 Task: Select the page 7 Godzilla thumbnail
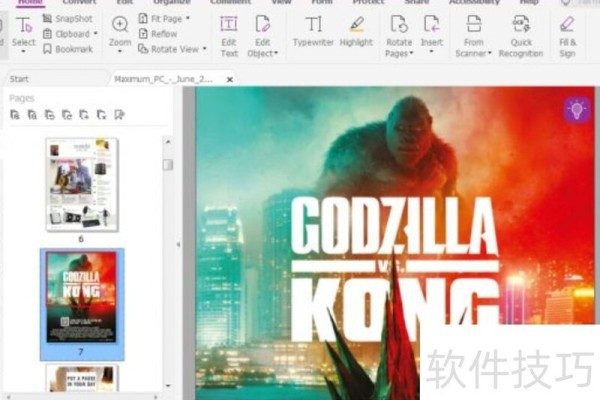[82, 297]
